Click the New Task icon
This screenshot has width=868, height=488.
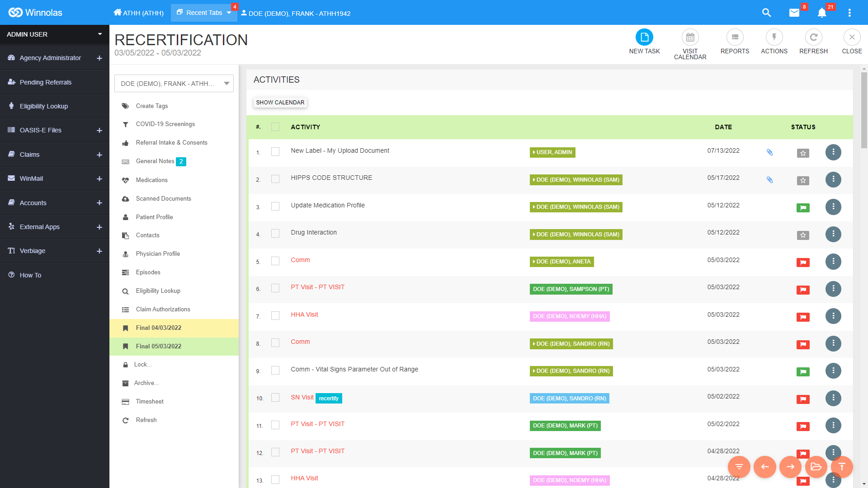pyautogui.click(x=644, y=37)
